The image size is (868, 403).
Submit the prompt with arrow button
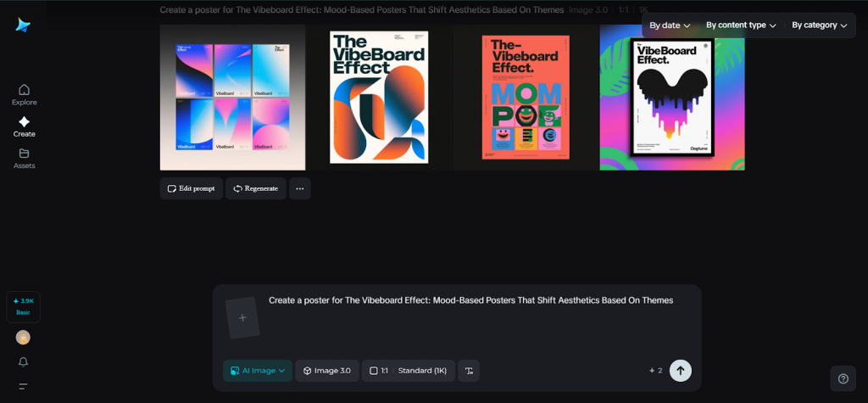[680, 371]
